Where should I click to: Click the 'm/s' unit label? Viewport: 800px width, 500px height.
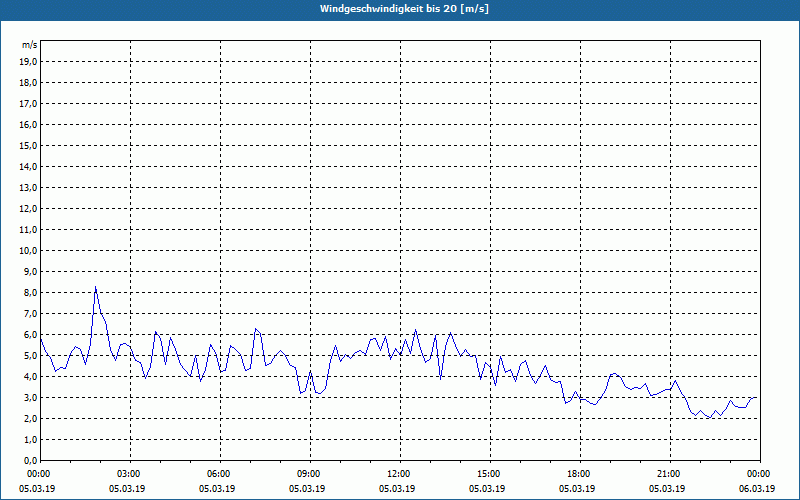(30, 45)
